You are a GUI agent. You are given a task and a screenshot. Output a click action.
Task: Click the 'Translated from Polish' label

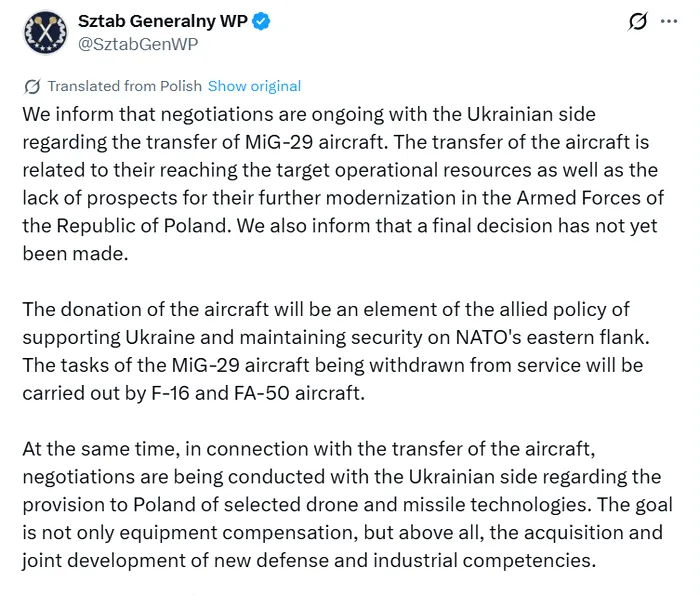[x=124, y=86]
